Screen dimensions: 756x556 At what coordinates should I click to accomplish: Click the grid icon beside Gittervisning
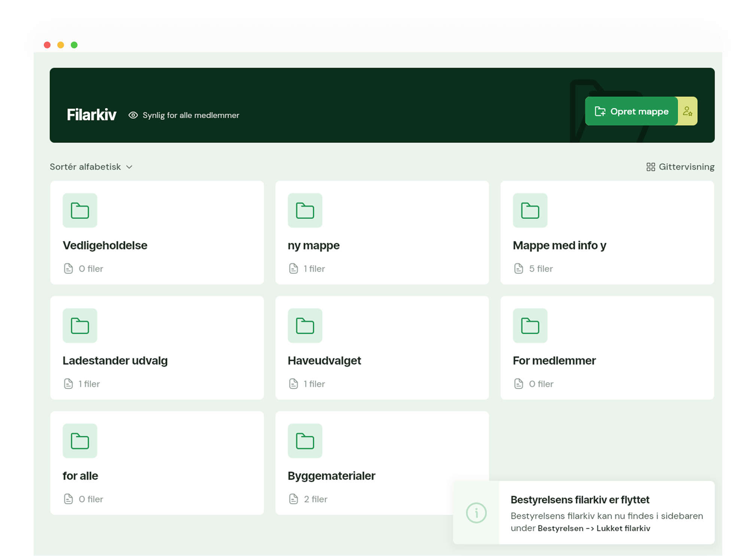coord(651,167)
